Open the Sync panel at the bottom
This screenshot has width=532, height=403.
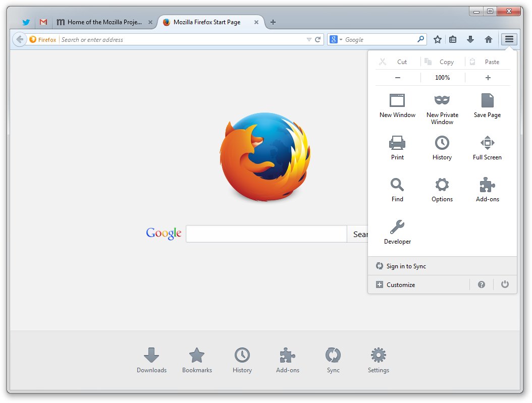[333, 360]
